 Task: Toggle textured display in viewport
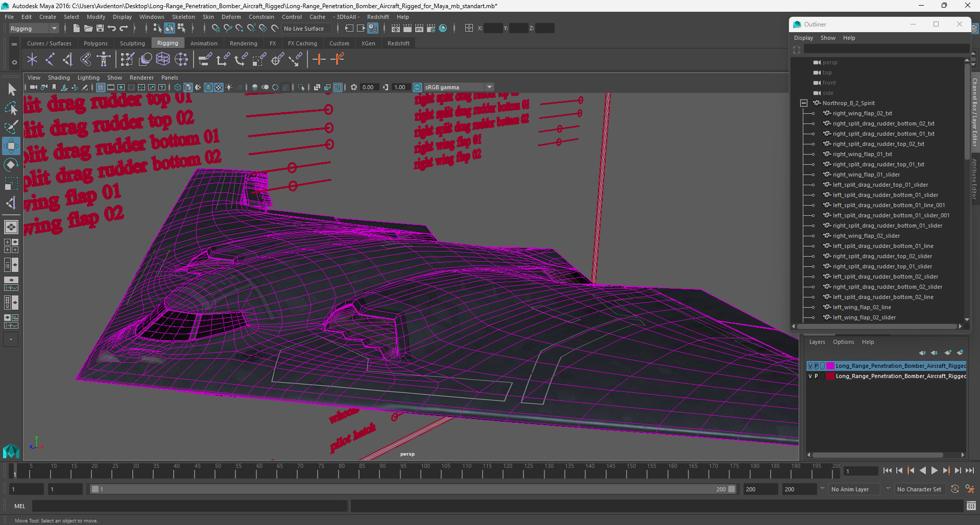219,87
